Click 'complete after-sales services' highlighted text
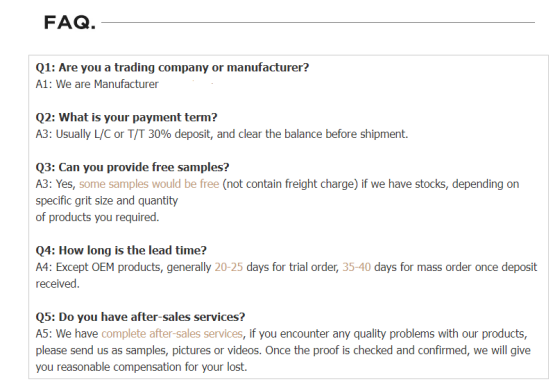The height and width of the screenshot is (385, 554). (172, 334)
